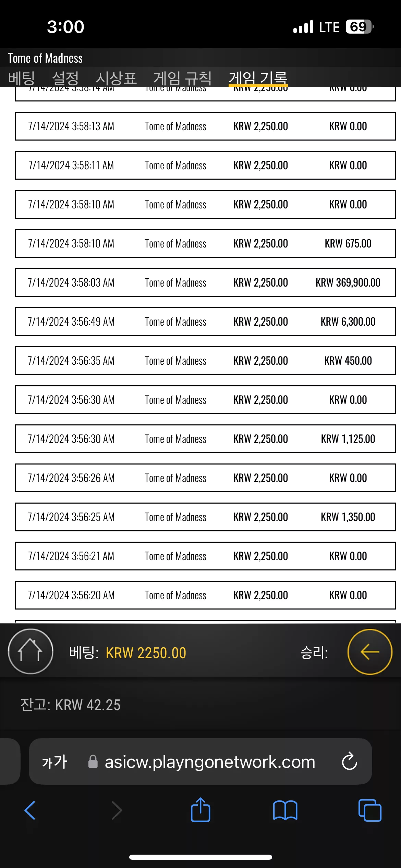This screenshot has width=401, height=868.
Task: Tap the KRW 2250.00 bet amount
Action: [146, 653]
